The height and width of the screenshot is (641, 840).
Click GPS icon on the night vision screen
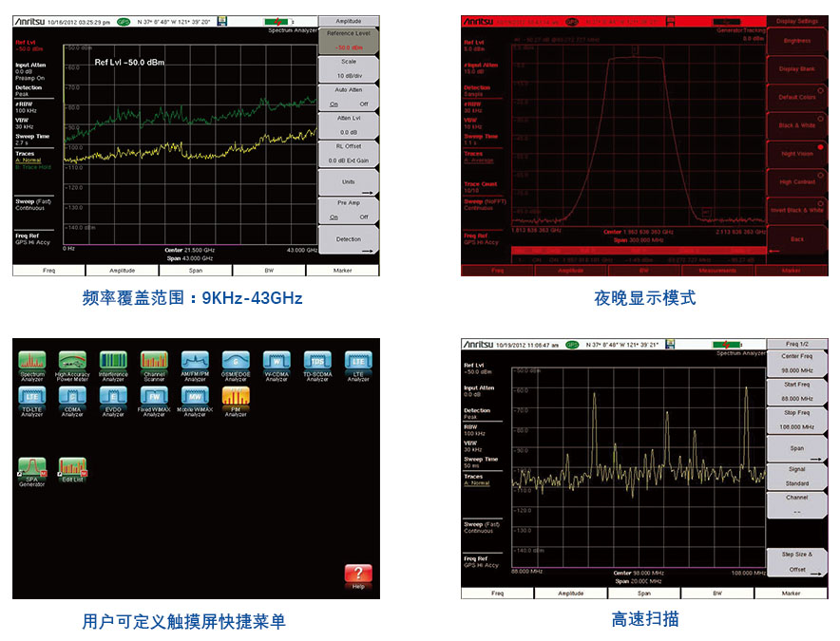(572, 22)
